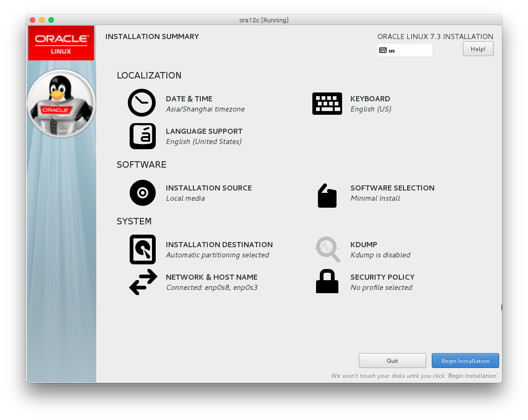Click 'Automatic partitioning selected' text
This screenshot has height=420, width=528.
218,255
